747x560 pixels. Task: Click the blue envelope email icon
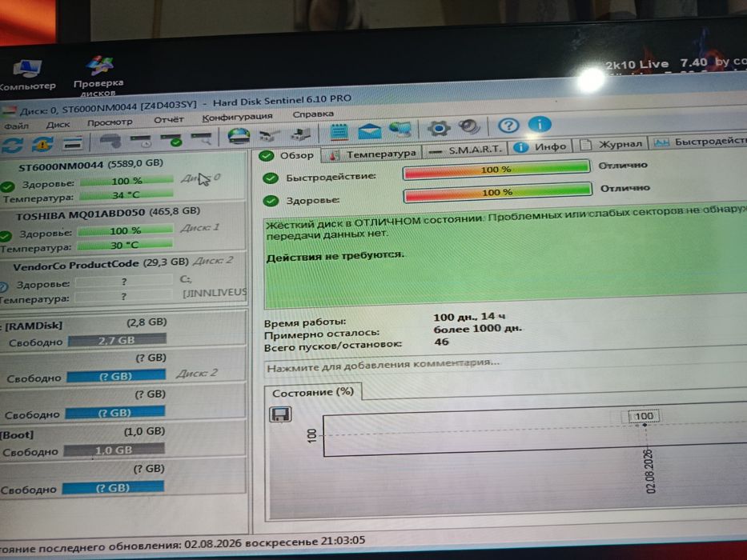pos(370,130)
